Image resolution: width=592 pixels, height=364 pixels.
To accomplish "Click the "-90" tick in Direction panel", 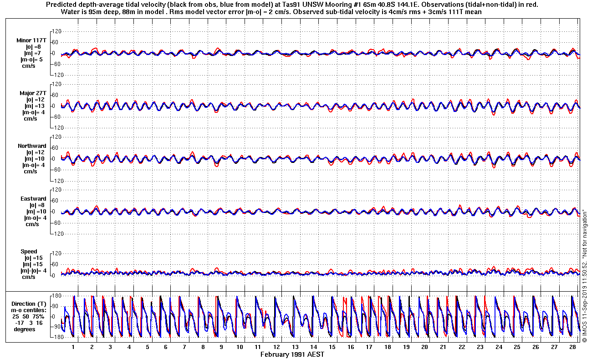I will [x=57, y=327].
